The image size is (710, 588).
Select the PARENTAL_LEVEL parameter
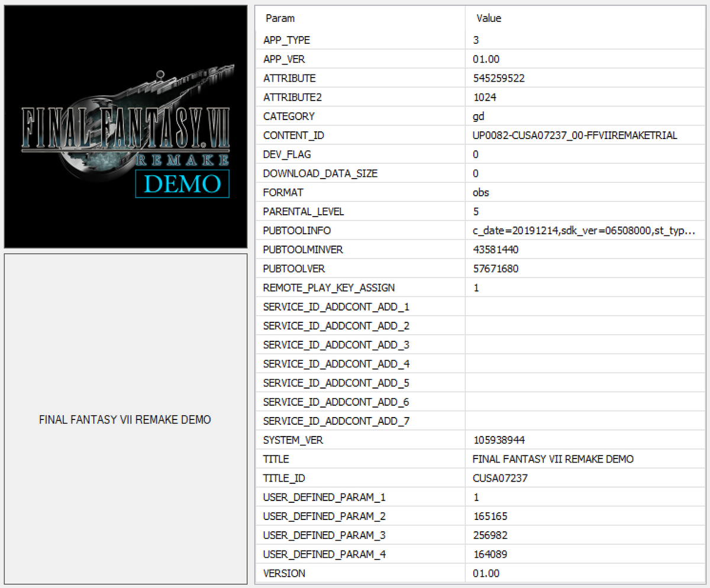[x=304, y=212]
